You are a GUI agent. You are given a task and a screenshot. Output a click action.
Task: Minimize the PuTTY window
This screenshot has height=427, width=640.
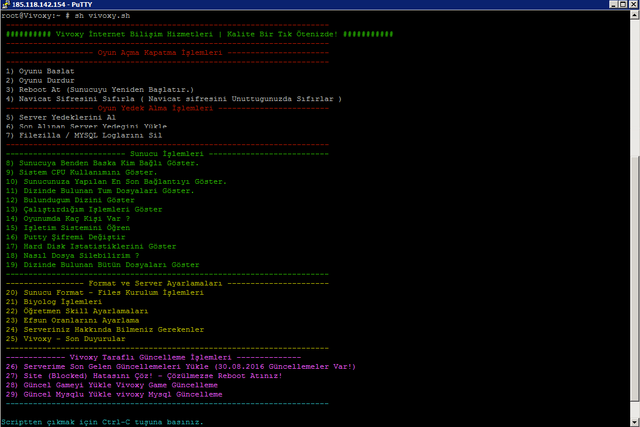(613, 4)
